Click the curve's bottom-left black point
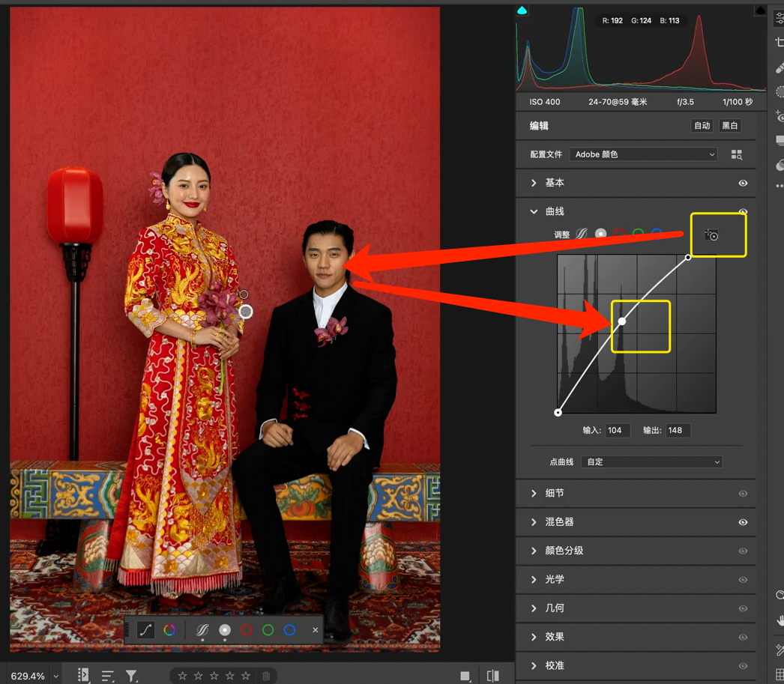Viewport: 784px width, 684px height. (558, 413)
